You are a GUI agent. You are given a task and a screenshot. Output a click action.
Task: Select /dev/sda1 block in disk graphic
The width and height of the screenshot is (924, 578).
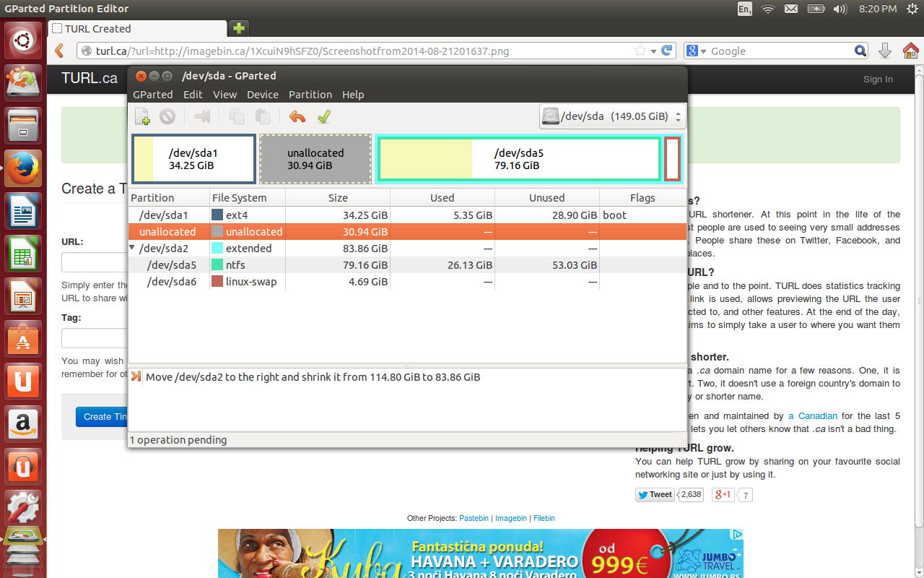[193, 159]
